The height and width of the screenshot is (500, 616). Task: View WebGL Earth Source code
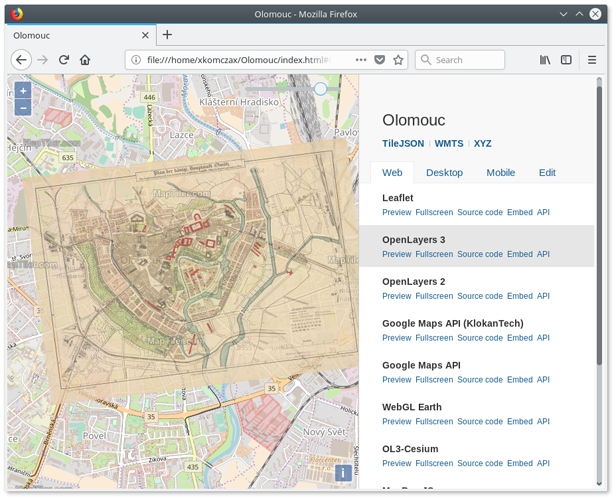click(480, 421)
